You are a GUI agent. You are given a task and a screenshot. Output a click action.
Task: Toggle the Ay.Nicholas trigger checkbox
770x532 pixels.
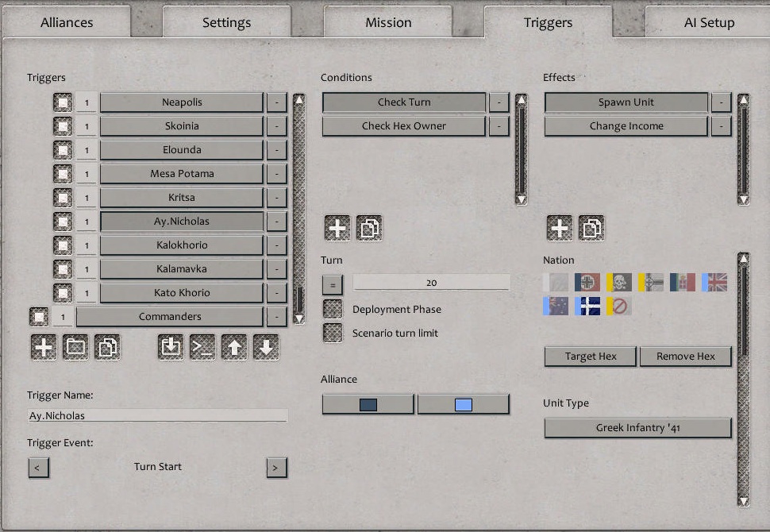[63, 222]
